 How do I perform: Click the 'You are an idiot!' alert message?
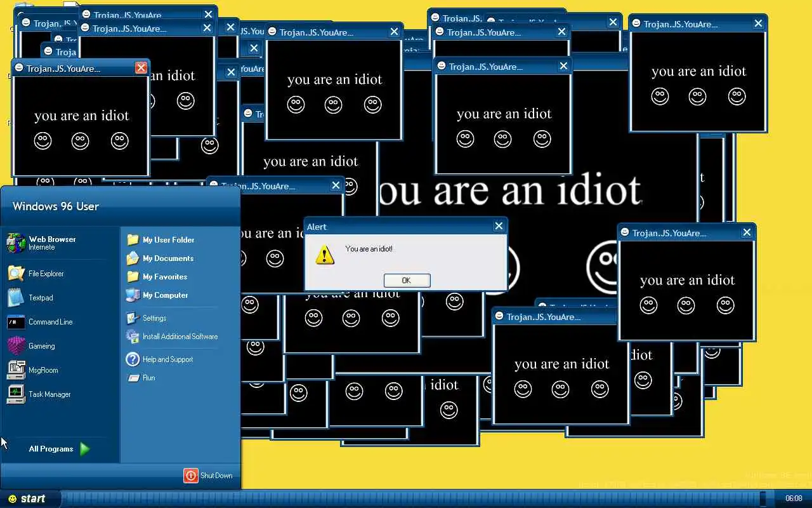pyautogui.click(x=369, y=249)
